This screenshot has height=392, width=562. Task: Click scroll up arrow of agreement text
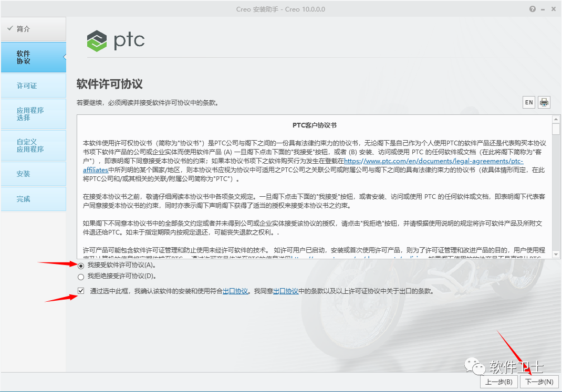tap(556, 119)
